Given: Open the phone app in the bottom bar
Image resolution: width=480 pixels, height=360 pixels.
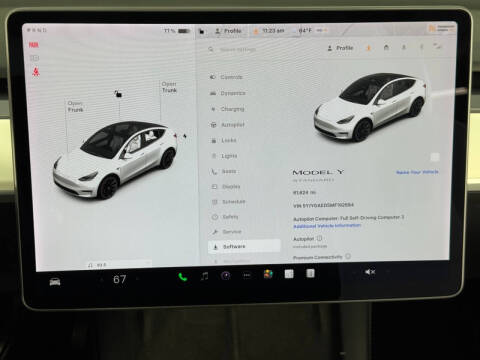Looking at the screenshot, I should tap(182, 277).
